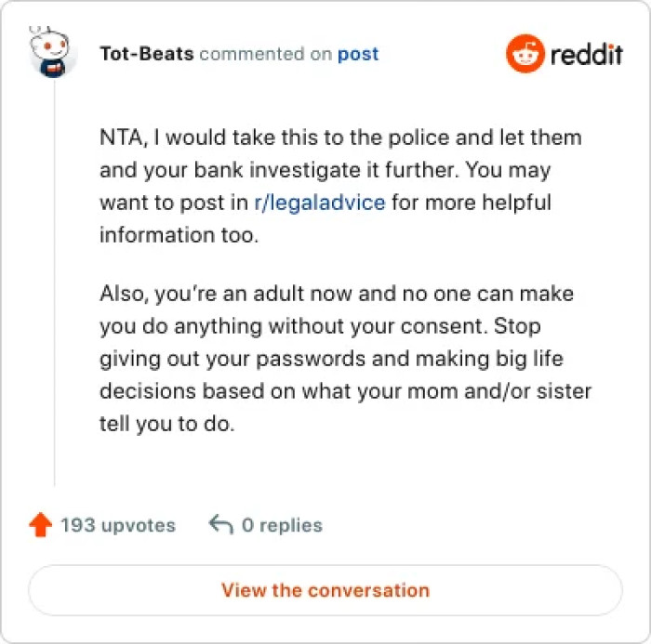
Task: Collapse the comment using the vertical thread line
Action: pyautogui.click(x=54, y=279)
